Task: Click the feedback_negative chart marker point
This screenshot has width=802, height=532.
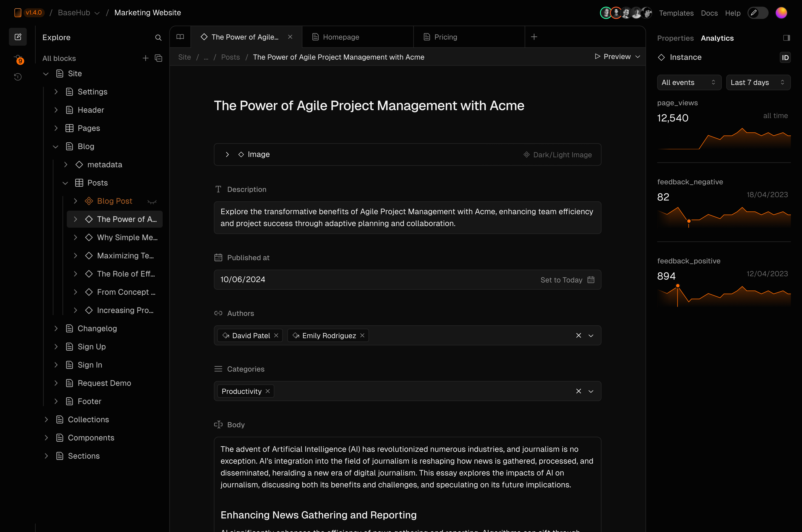Action: 689,221
